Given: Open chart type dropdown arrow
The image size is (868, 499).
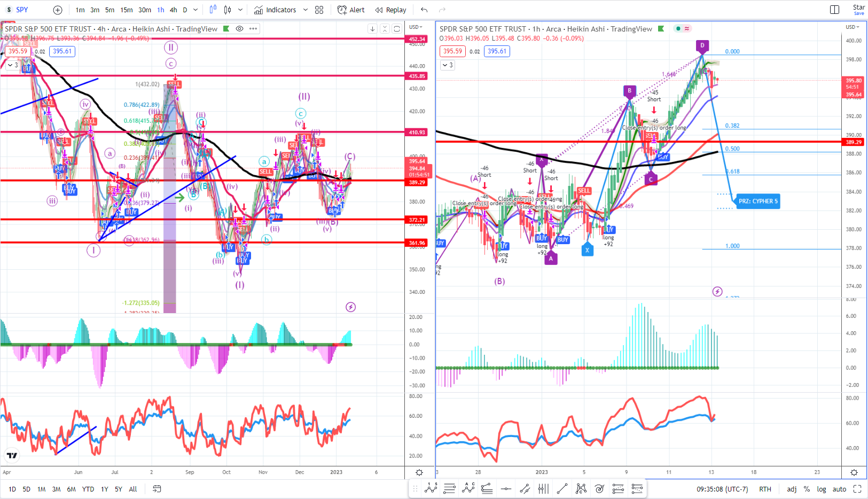Looking at the screenshot, I should (x=240, y=10).
